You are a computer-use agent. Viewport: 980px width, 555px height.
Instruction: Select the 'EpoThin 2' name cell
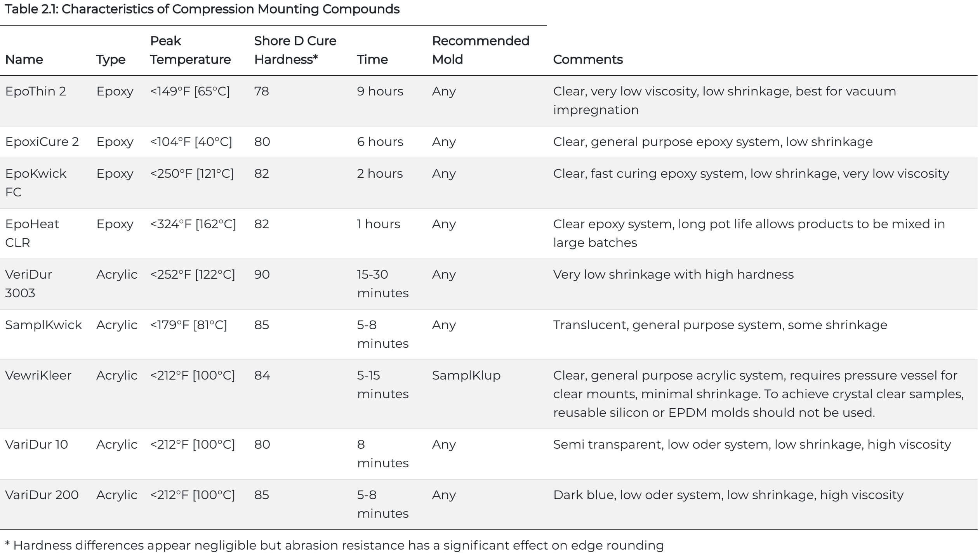coord(36,91)
